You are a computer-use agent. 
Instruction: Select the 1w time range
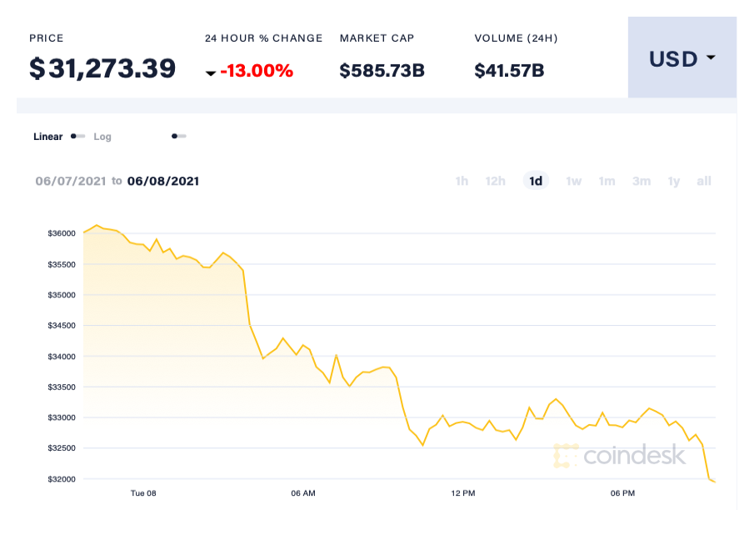(x=573, y=181)
